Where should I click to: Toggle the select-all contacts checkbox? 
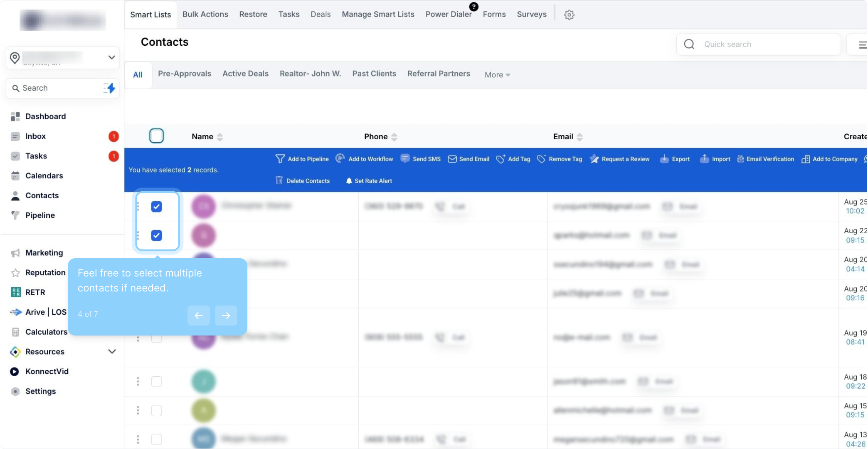pos(156,136)
